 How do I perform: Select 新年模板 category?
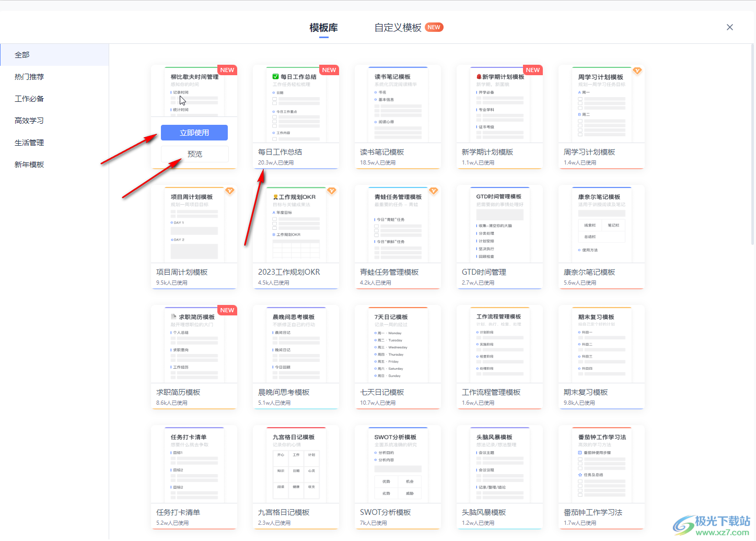tap(54, 164)
